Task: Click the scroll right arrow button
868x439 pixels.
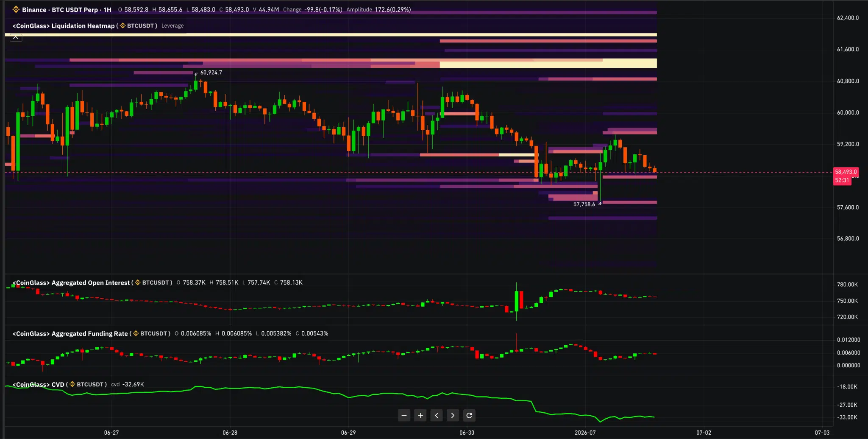Action: [453, 415]
